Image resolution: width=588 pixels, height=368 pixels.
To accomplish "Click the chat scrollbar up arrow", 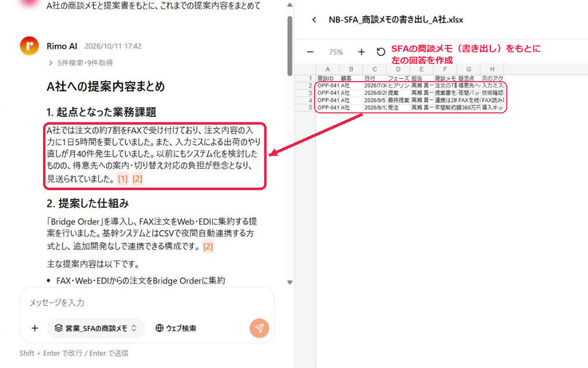I will [x=290, y=5].
